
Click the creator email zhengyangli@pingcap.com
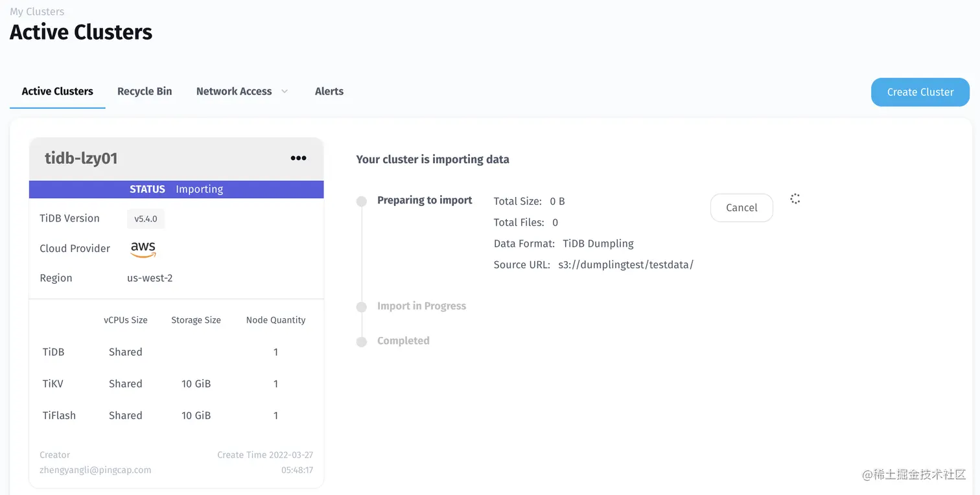point(95,470)
